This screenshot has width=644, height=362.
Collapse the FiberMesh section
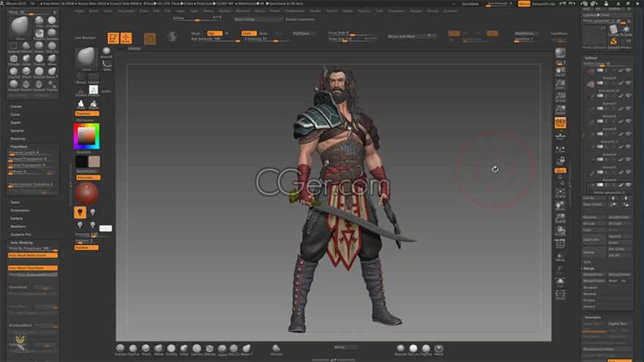click(19, 146)
